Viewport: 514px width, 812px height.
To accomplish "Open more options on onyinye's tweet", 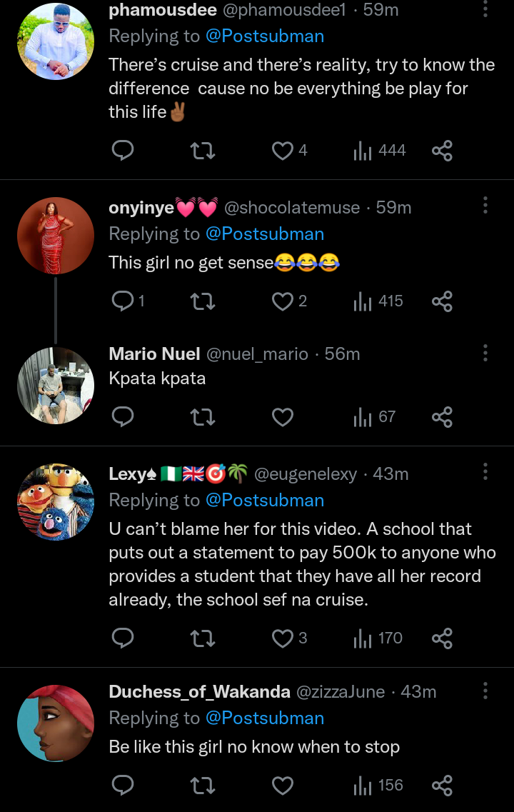I will pos(485,206).
